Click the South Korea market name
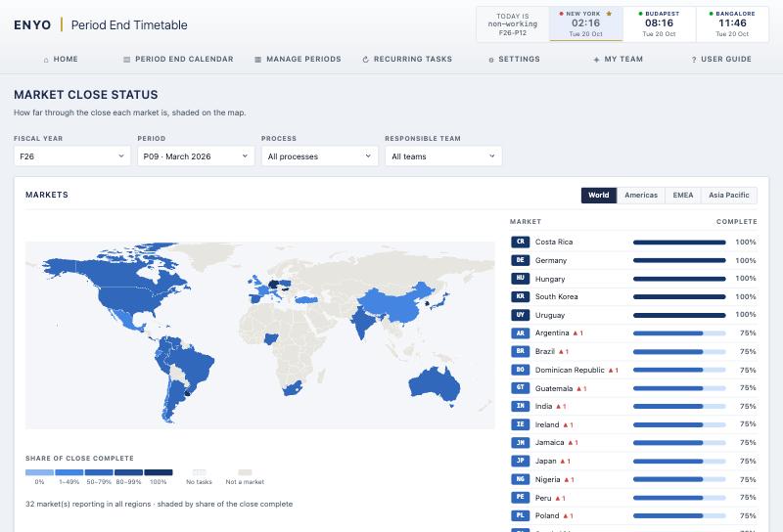This screenshot has height=532, width=783. (556, 296)
